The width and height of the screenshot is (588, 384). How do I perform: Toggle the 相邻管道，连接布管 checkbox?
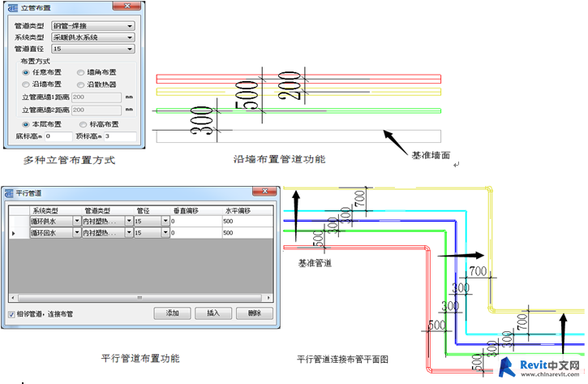click(11, 314)
